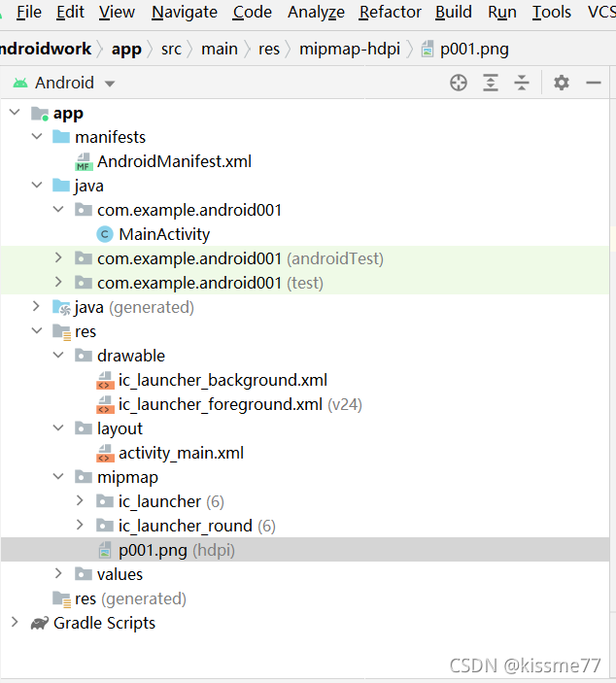Open the View menu

pos(117,13)
